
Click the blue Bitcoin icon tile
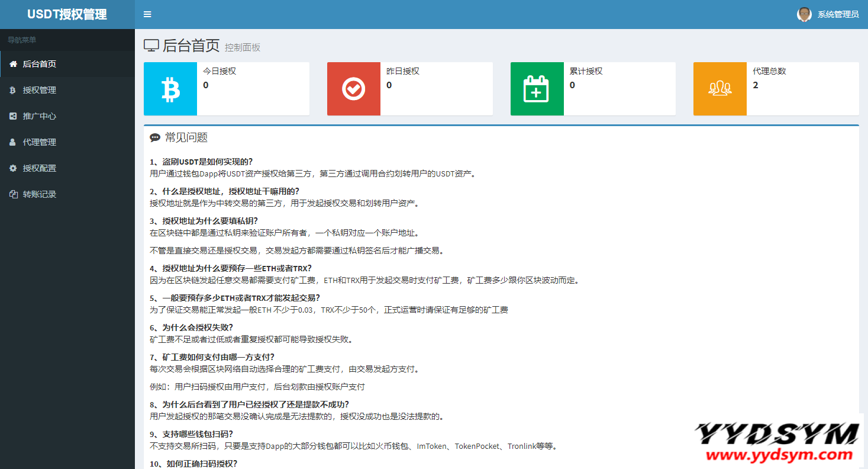coord(170,89)
